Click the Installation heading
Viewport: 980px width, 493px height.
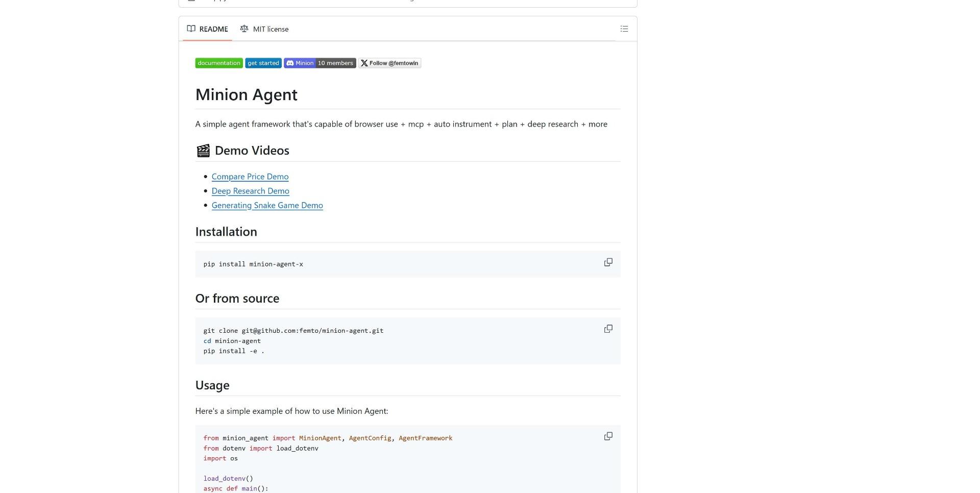[x=226, y=232]
